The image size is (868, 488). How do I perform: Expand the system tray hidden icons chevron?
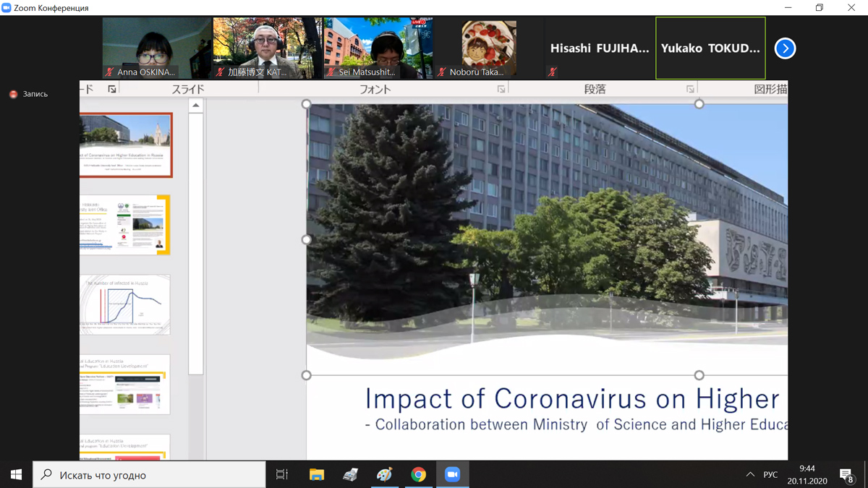[x=750, y=474]
